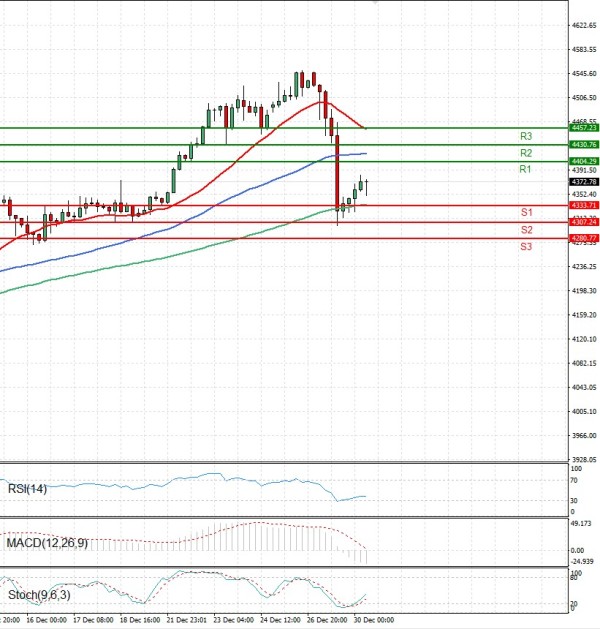The image size is (600, 629).
Task: Click the 4430.76 green price tag
Action: click(x=583, y=145)
